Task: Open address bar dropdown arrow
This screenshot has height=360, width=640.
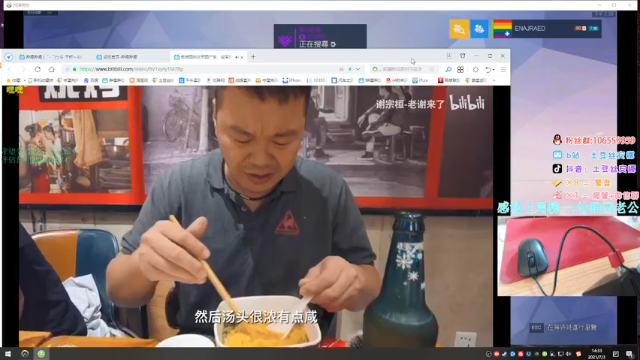Action: tap(358, 69)
